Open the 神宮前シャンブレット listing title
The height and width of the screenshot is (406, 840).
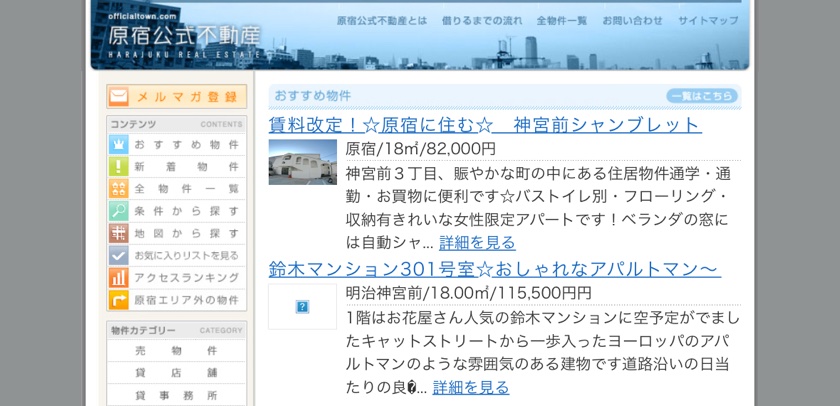485,125
